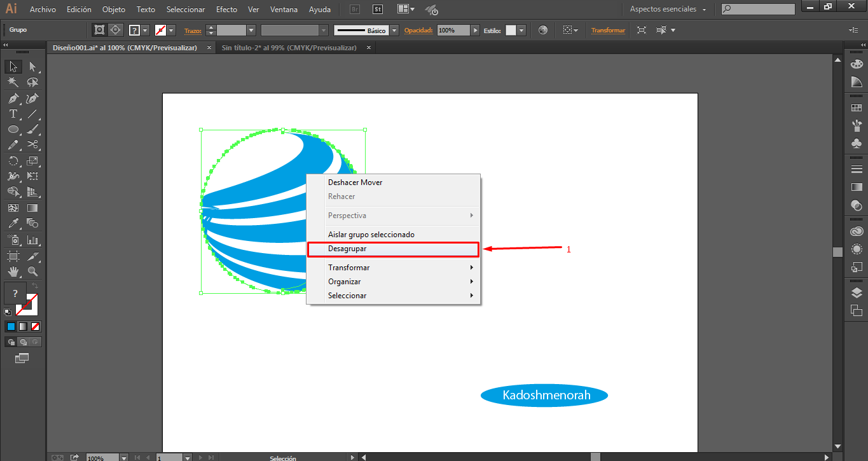Expand the Opacidad percentage arrow
This screenshot has width=868, height=461.
click(475, 30)
